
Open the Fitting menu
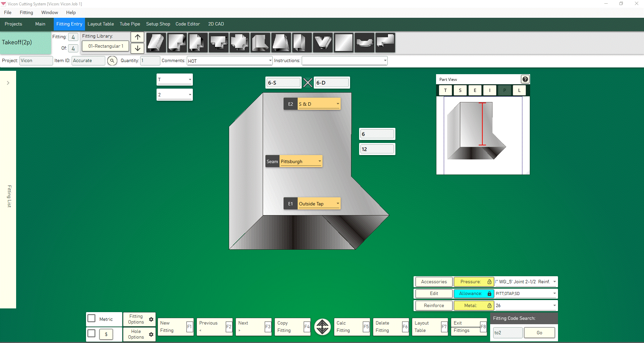click(26, 12)
